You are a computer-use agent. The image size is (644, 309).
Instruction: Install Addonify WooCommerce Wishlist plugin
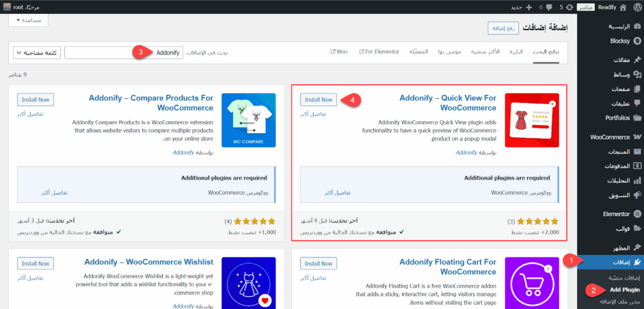35,263
